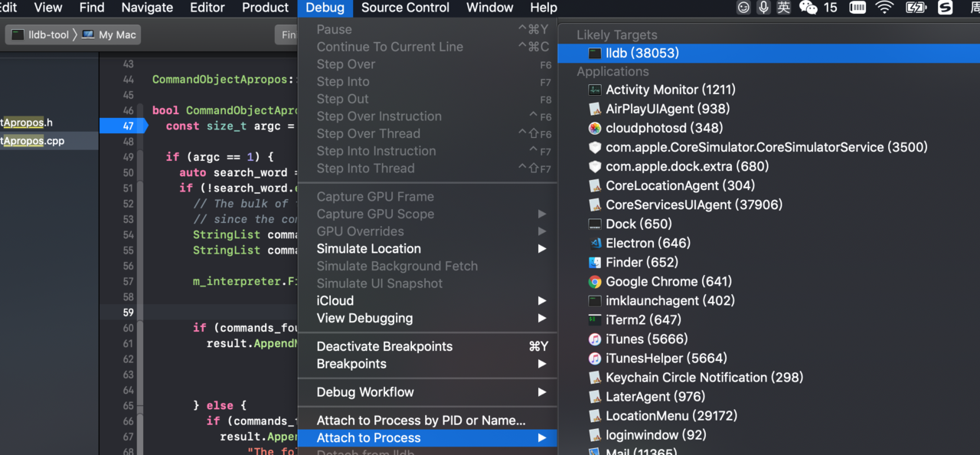Click the LaterAgent (976) process icon
Screen dimensions: 980x455
pos(595,396)
